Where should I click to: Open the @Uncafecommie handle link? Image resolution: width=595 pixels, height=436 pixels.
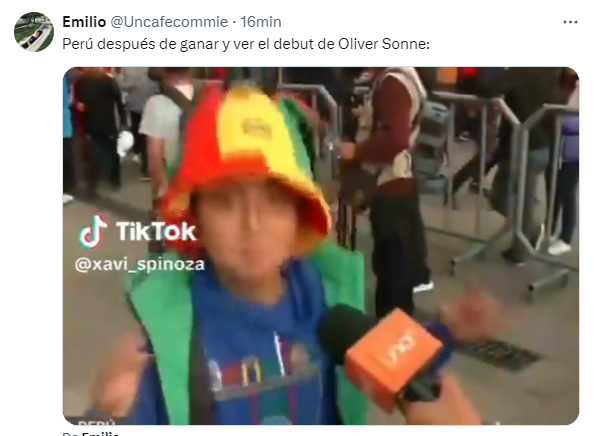click(x=169, y=22)
